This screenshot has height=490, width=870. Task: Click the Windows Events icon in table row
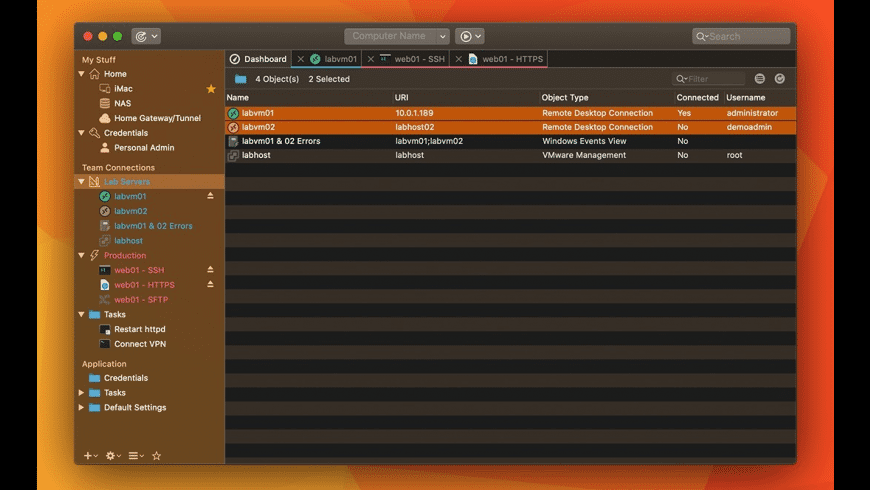[233, 142]
